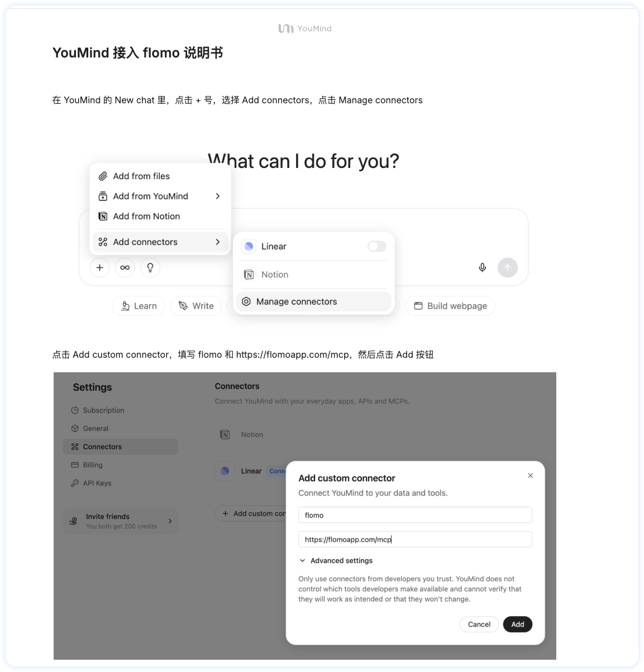Select Add from files menu item
This screenshot has width=644, height=672.
tap(160, 176)
